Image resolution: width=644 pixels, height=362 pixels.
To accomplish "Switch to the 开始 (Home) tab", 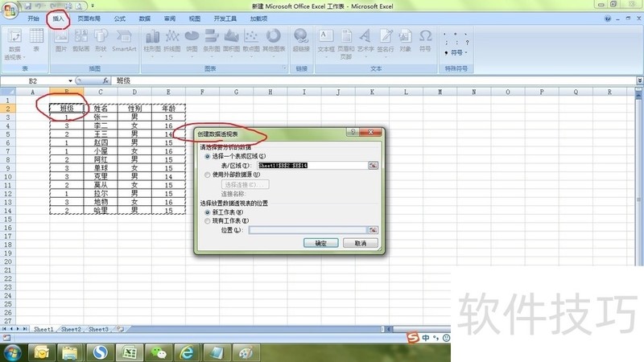I will tap(33, 19).
